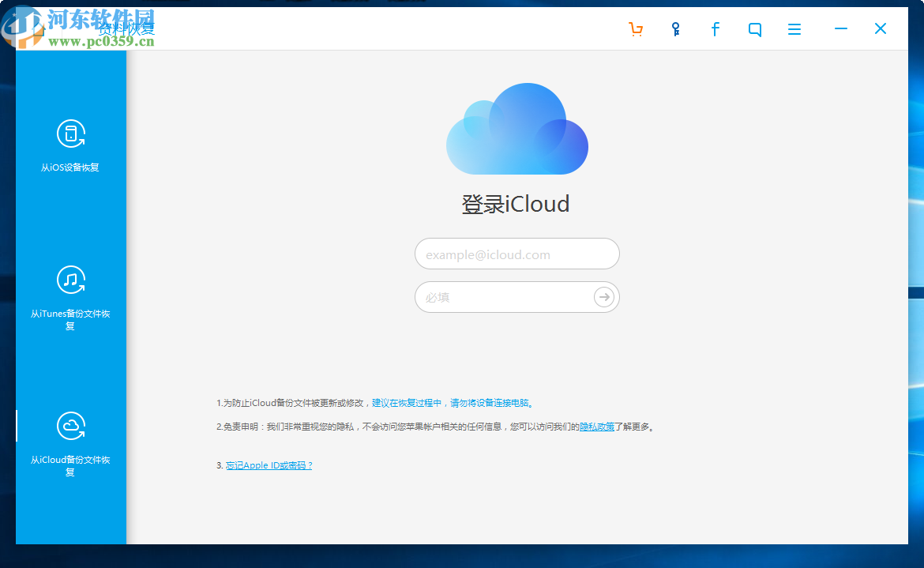924x568 pixels.
Task: Open the purchase cart icon
Action: (x=636, y=28)
